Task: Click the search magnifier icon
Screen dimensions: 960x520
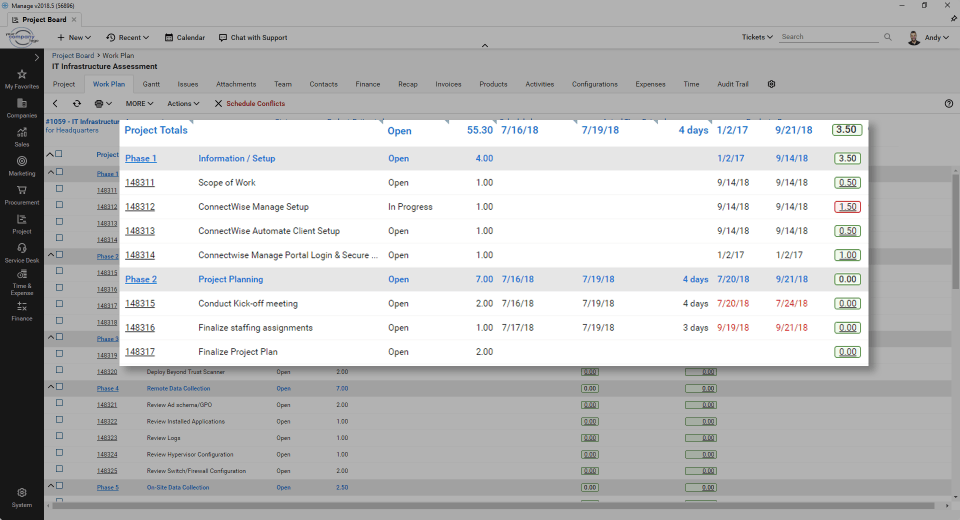Action: tap(888, 37)
